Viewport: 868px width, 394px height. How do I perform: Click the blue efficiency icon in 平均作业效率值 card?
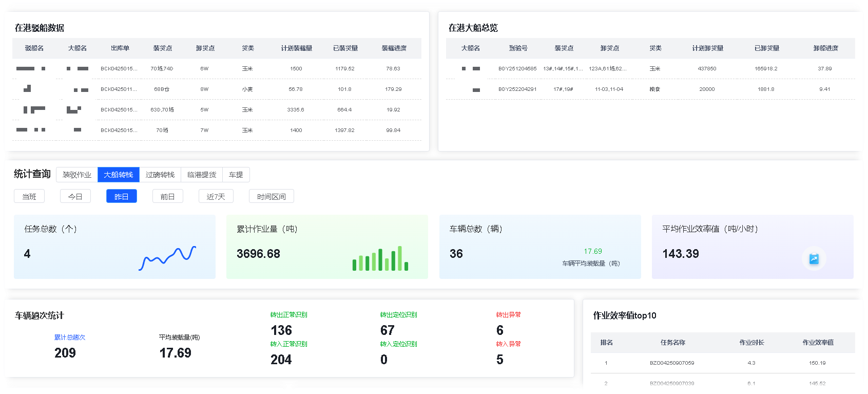pos(814,259)
